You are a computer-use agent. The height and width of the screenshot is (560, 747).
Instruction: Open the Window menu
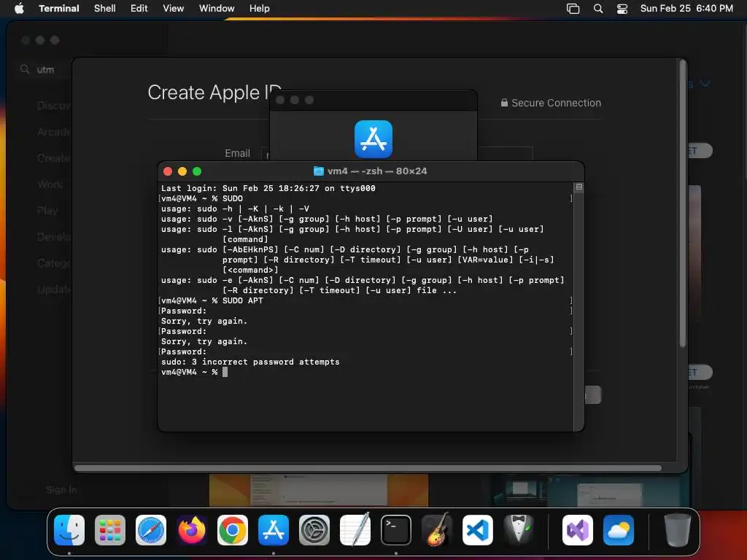pos(217,8)
